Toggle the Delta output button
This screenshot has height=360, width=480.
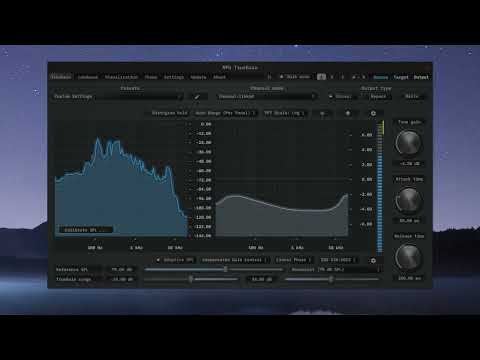pyautogui.click(x=412, y=96)
